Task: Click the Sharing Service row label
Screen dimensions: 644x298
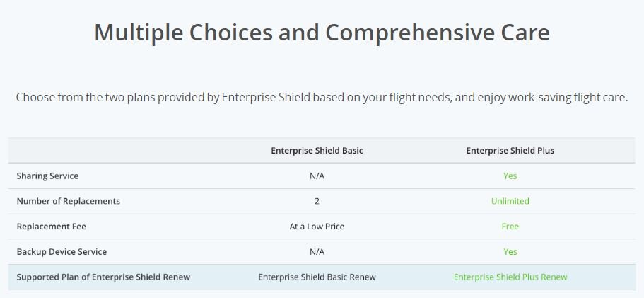Action: point(47,176)
